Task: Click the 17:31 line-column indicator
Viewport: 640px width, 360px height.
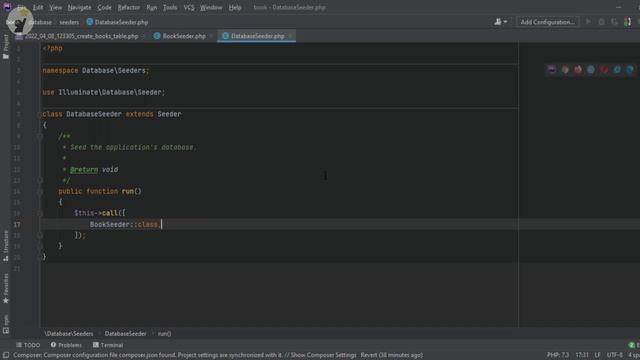Action: click(582, 355)
